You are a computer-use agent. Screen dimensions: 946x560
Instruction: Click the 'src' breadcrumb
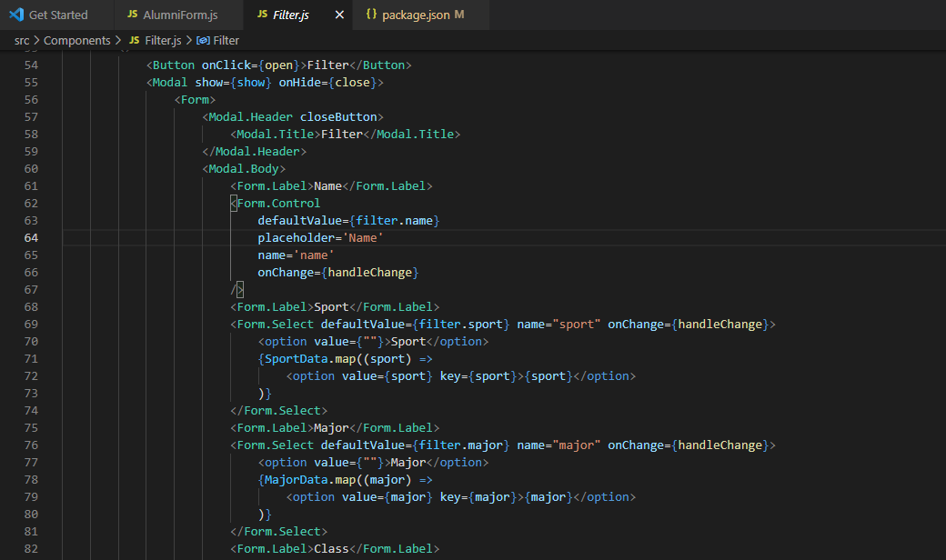(22, 40)
